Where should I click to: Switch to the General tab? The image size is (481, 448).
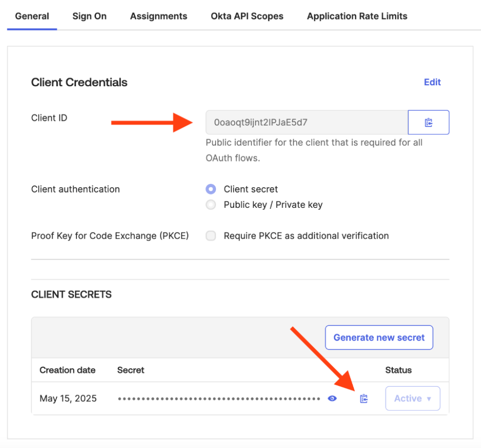[32, 16]
